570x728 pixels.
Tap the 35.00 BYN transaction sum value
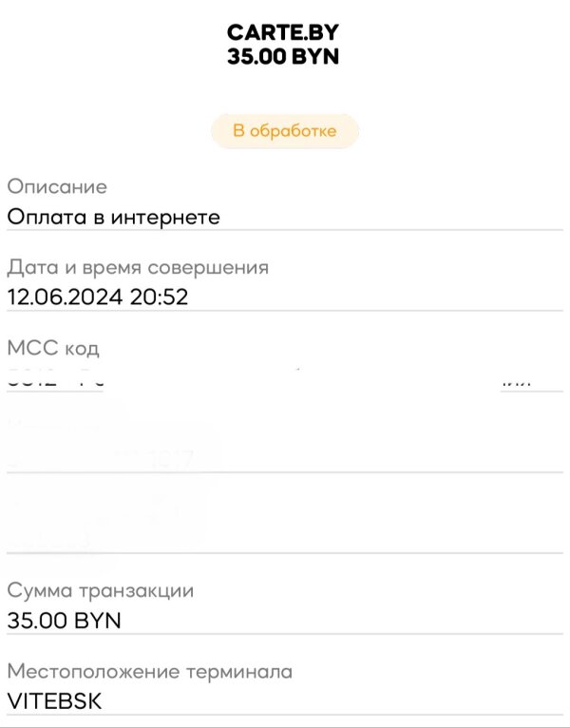tap(64, 621)
